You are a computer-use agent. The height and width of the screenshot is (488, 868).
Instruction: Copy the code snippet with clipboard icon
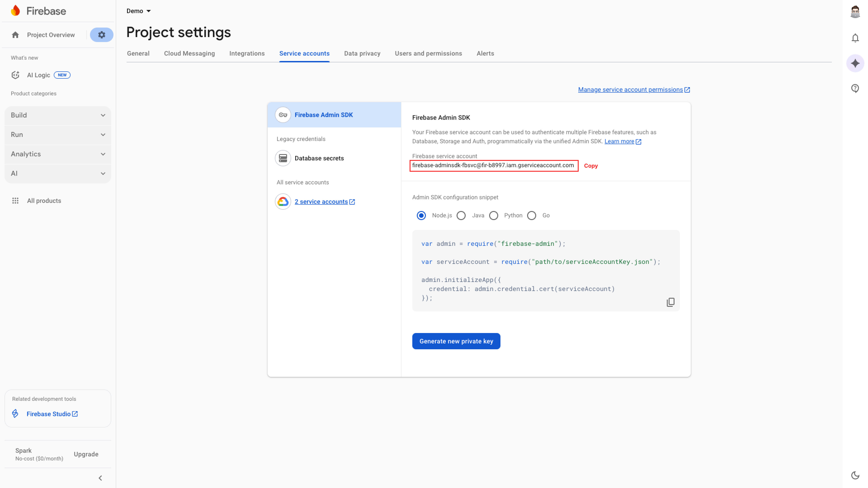point(670,302)
